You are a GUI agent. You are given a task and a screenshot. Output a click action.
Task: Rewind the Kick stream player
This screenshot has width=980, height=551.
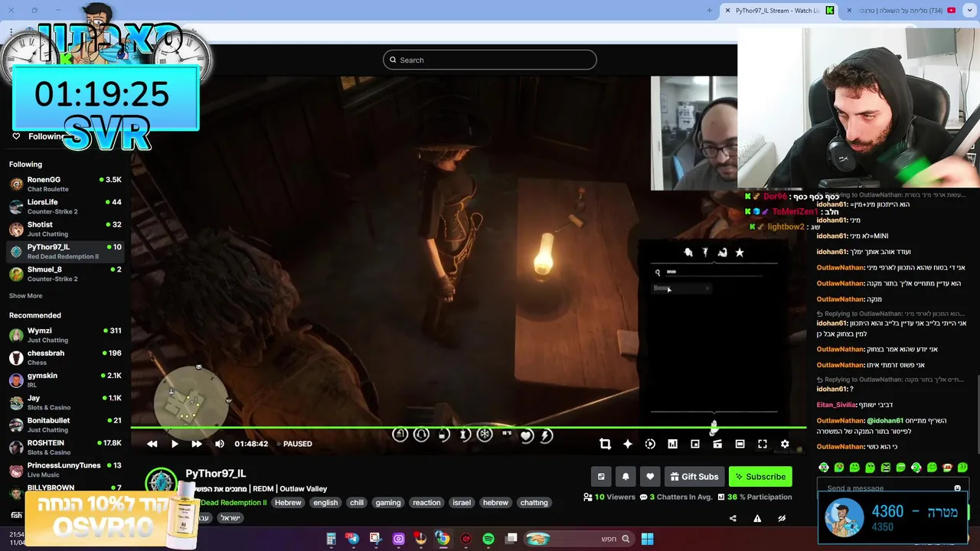(152, 444)
